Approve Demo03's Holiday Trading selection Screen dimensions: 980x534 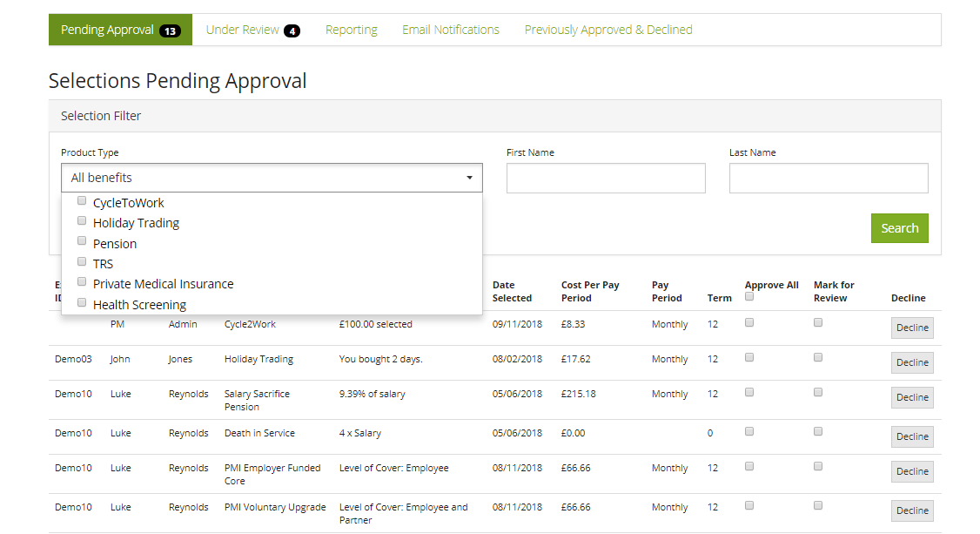pos(748,356)
